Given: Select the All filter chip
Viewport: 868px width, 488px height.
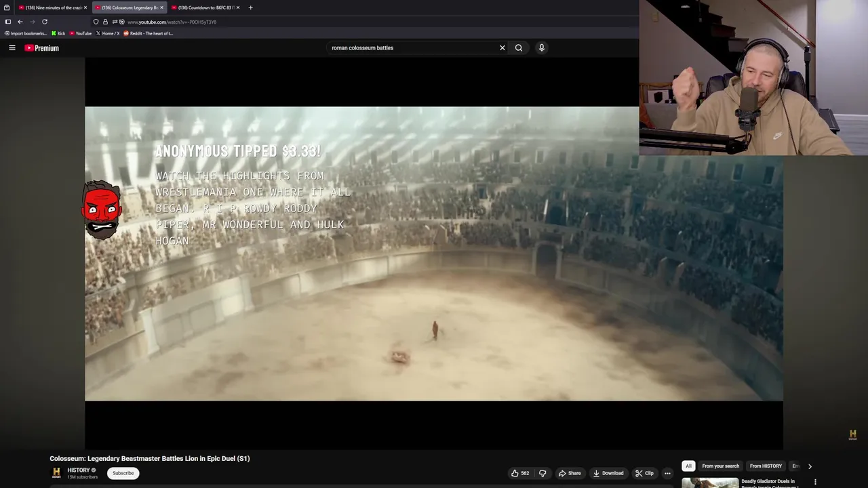Looking at the screenshot, I should point(688,466).
